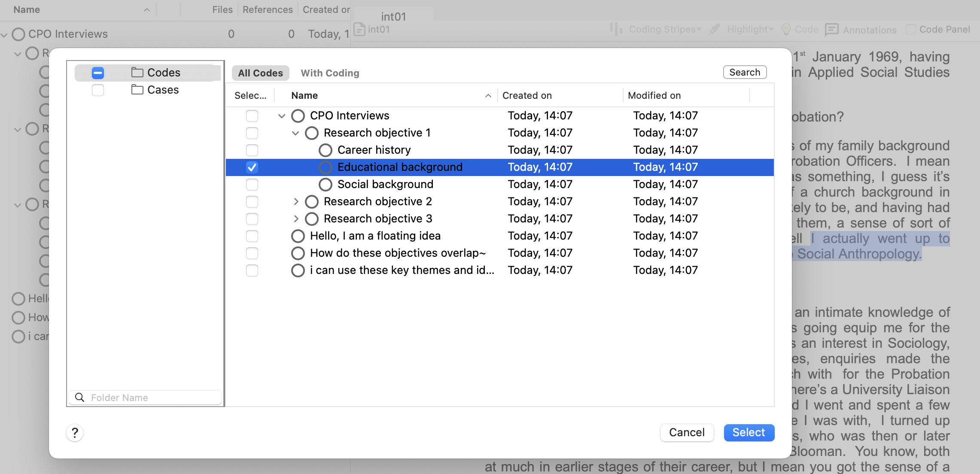Image resolution: width=980 pixels, height=474 pixels.
Task: Collapse the Research objective 1 node
Action: click(x=295, y=133)
